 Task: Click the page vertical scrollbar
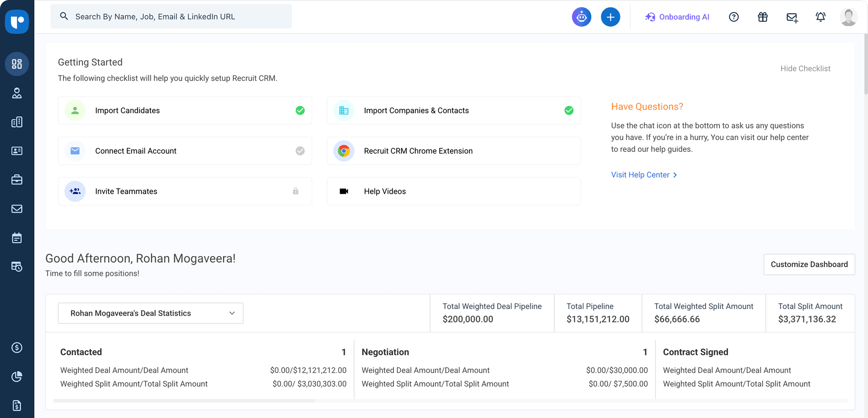coord(866,64)
